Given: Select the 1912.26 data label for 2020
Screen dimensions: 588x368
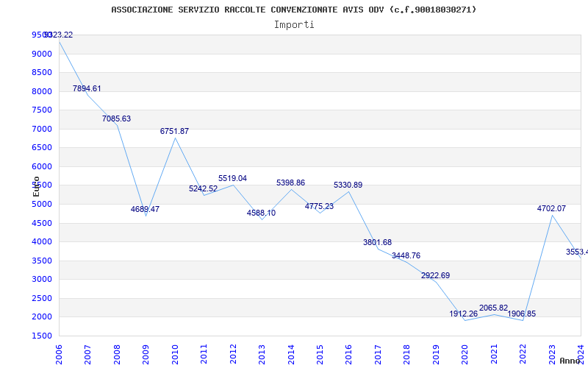Looking at the screenshot, I should click(464, 314).
